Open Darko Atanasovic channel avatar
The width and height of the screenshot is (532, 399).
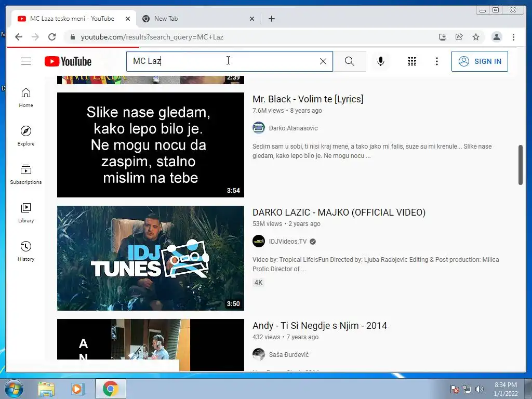click(259, 128)
